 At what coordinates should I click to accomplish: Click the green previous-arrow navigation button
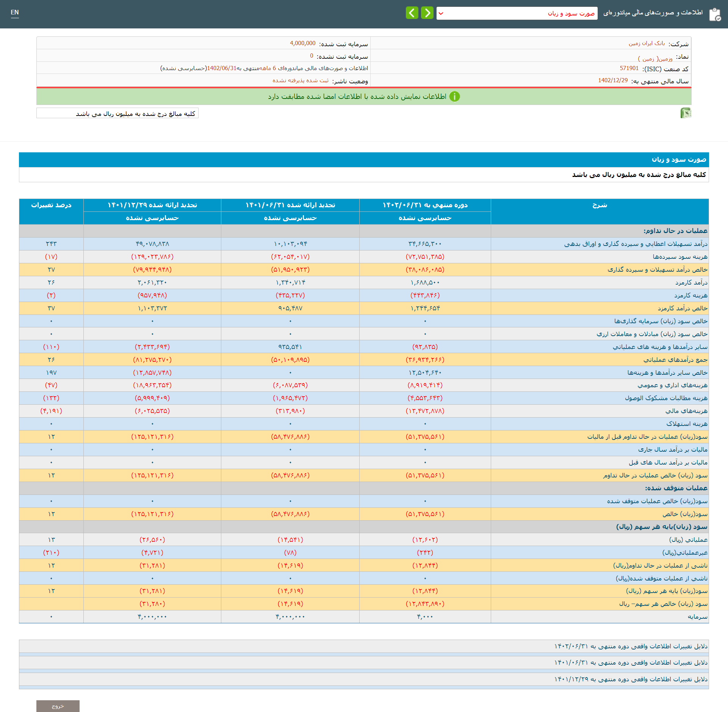pyautogui.click(x=412, y=13)
